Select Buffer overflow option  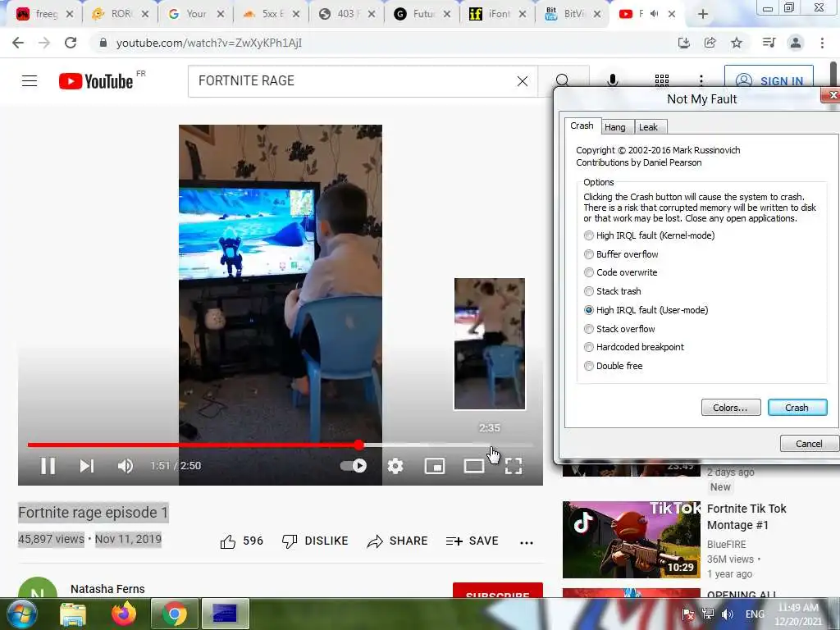tap(621, 254)
